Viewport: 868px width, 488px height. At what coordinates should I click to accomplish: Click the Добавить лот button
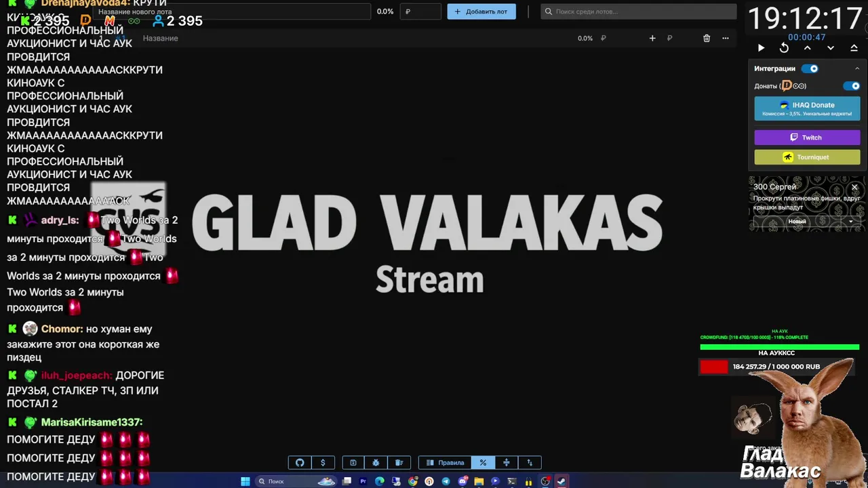coord(481,12)
